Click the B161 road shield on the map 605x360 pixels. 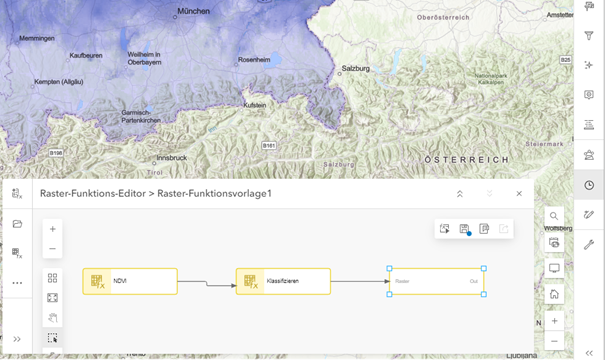(x=269, y=145)
